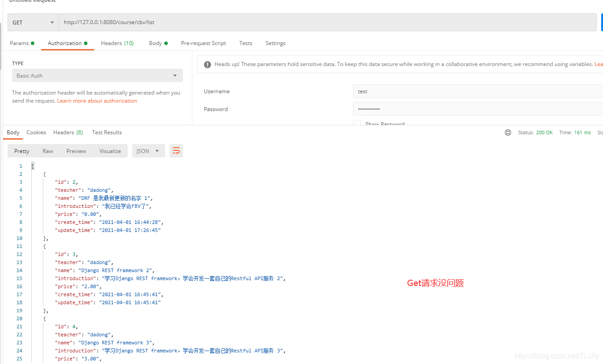This screenshot has height=364, width=603.
Task: Click the Username input field
Action: tap(478, 91)
